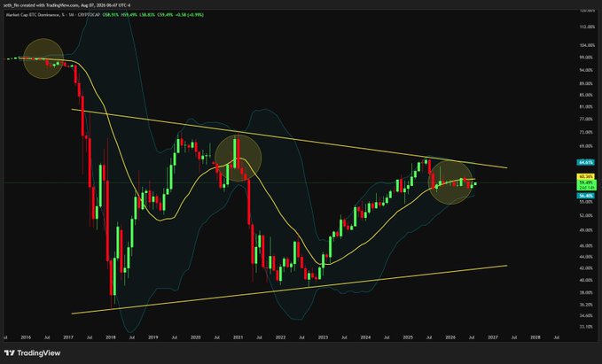Select the 56.40% lower band price label
Screen dimensions: 602x364
point(585,196)
